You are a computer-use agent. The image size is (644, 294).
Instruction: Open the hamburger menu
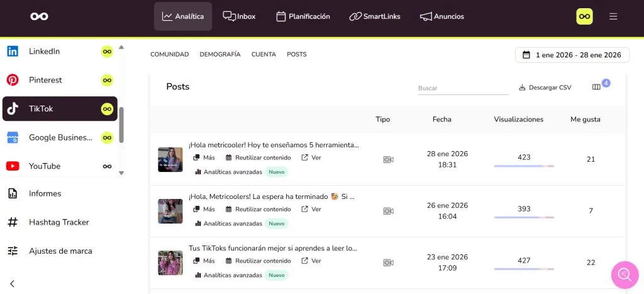pyautogui.click(x=613, y=16)
